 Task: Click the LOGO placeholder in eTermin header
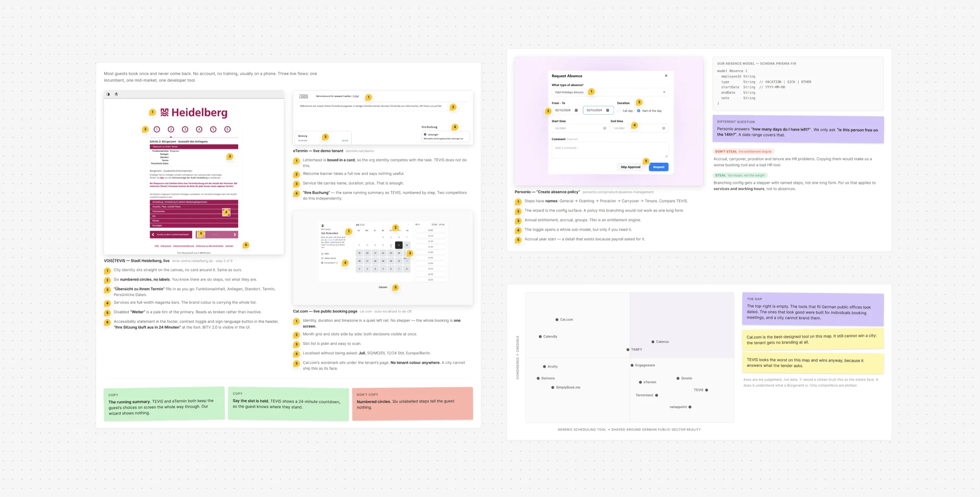[304, 96]
